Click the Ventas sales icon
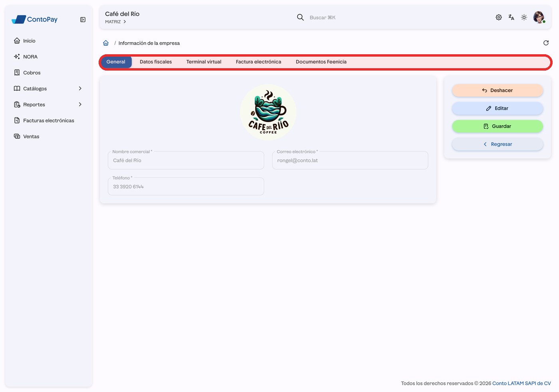The height and width of the screenshot is (392, 559). [17, 136]
